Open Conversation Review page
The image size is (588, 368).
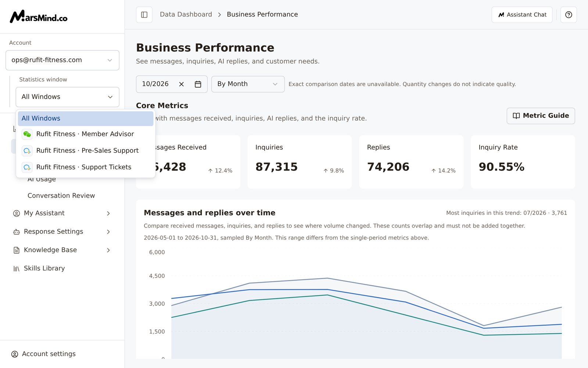click(61, 196)
